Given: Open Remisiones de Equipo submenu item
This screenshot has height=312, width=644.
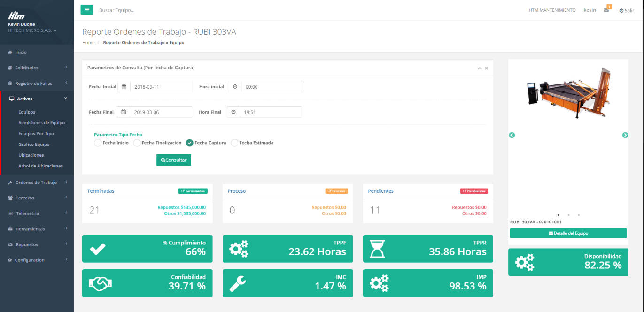Looking at the screenshot, I should [41, 123].
